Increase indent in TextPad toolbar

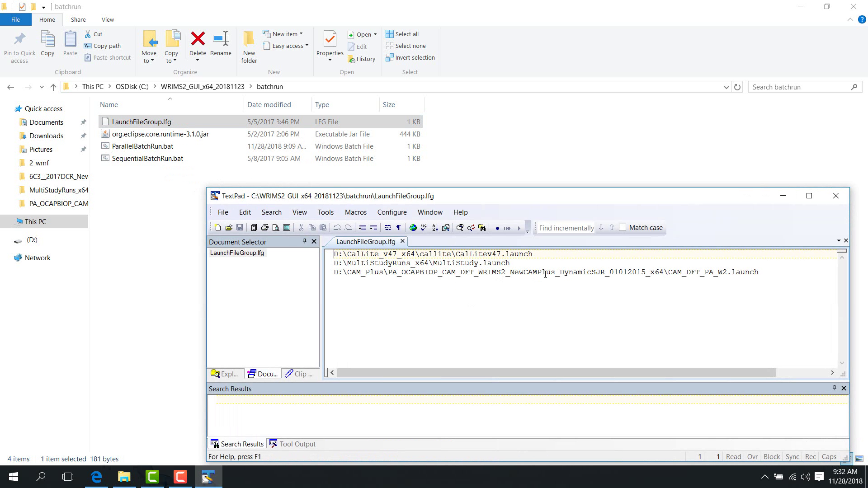pos(373,228)
